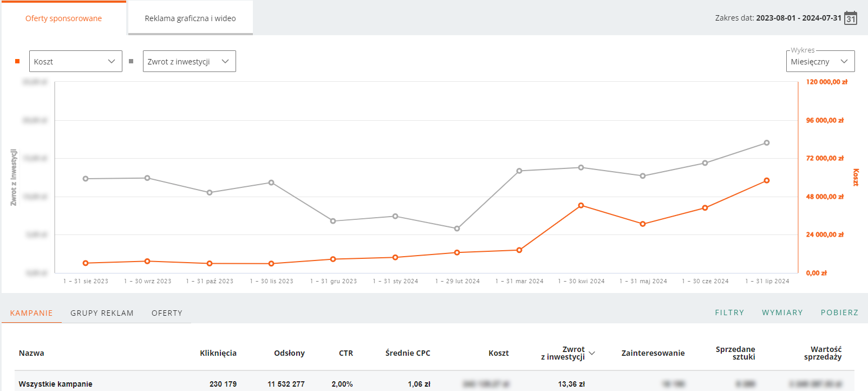The width and height of the screenshot is (868, 391).
Task: Select the OFERTY tab
Action: click(167, 313)
